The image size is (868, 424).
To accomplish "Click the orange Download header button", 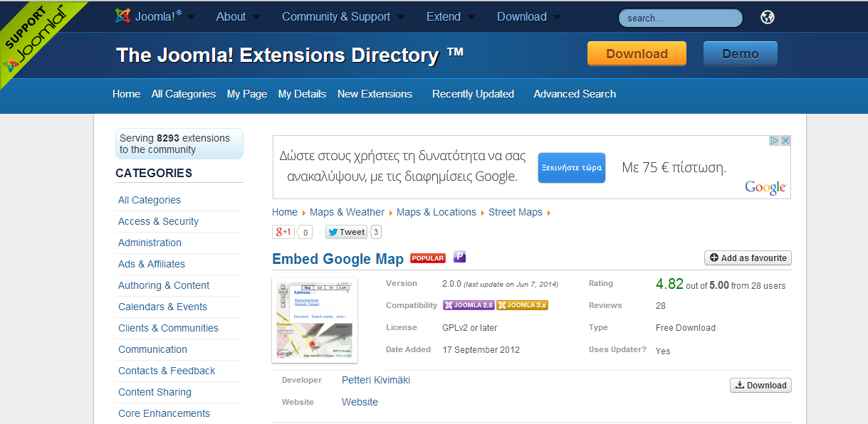I will pos(637,54).
